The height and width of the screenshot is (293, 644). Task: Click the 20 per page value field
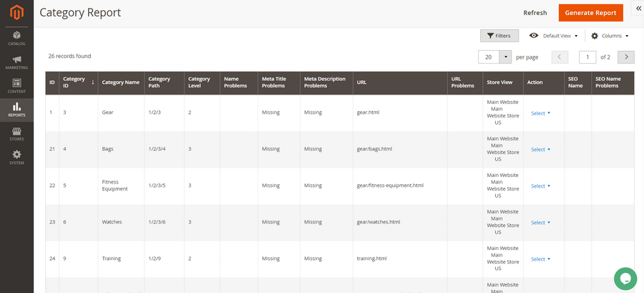(x=489, y=57)
